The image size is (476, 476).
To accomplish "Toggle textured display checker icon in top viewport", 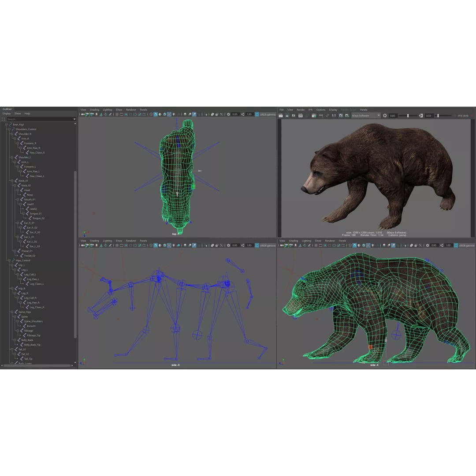I will (x=169, y=115).
